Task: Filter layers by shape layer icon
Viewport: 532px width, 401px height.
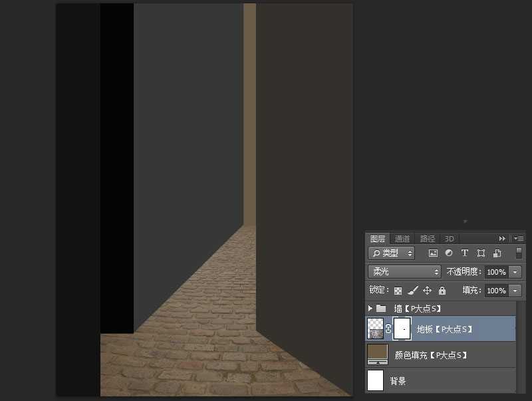Action: (x=480, y=253)
